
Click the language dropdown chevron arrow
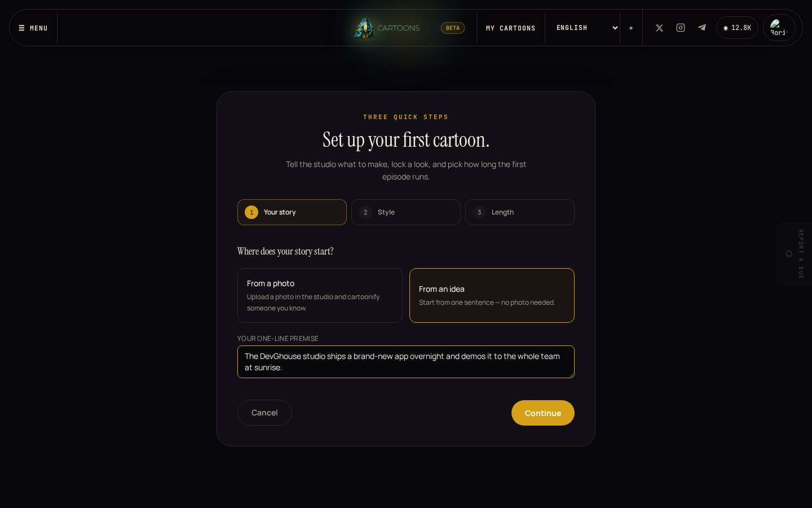tap(615, 28)
